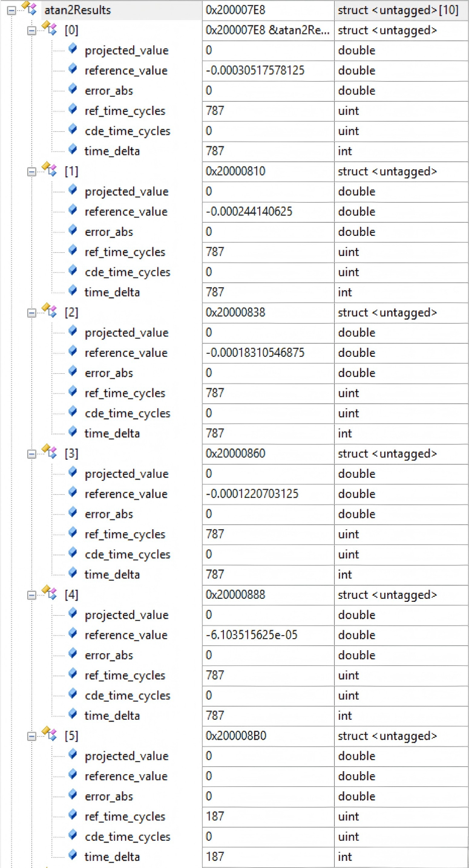Select the -6.103515625e-05 value cell

(253, 635)
